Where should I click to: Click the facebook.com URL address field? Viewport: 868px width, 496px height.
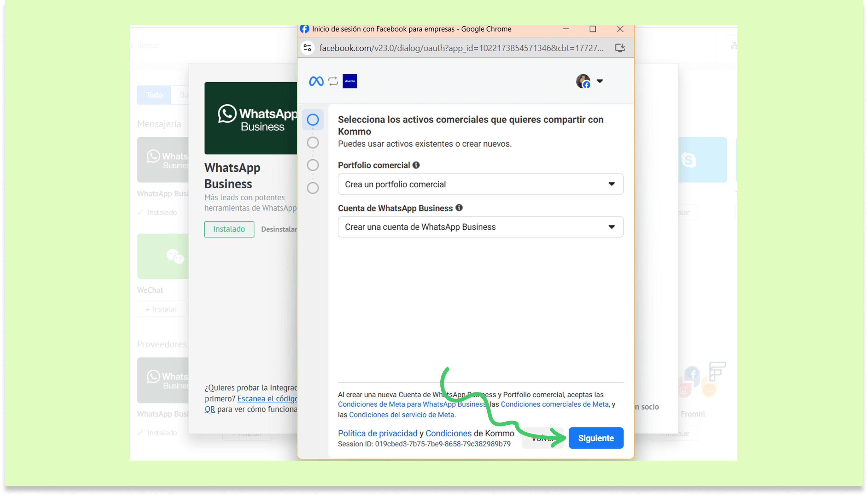coord(461,48)
